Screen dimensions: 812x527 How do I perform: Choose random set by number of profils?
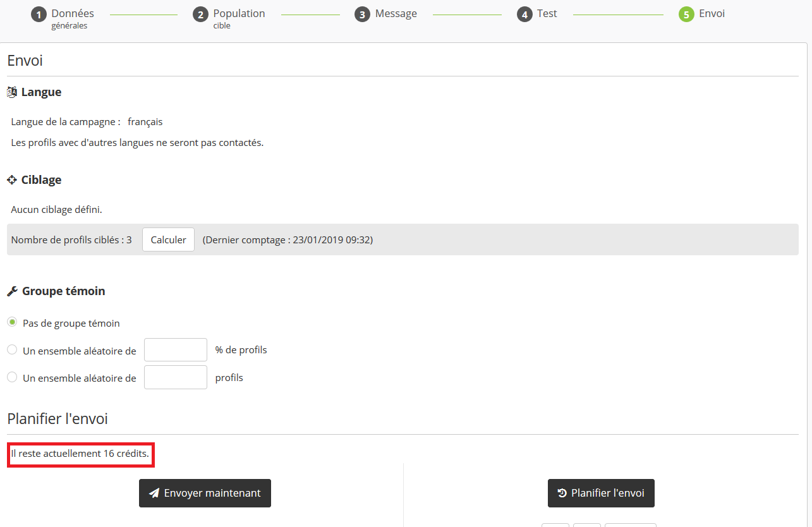click(12, 377)
